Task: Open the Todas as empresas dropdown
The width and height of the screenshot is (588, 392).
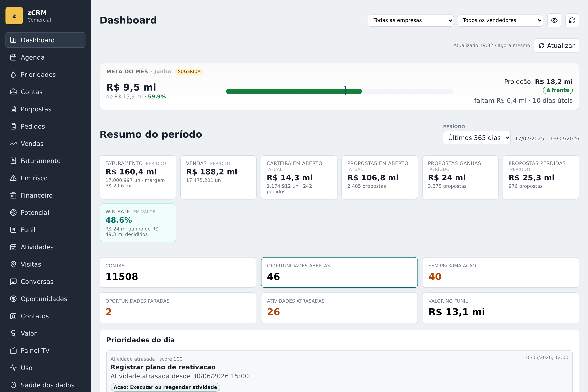Action: pyautogui.click(x=410, y=20)
